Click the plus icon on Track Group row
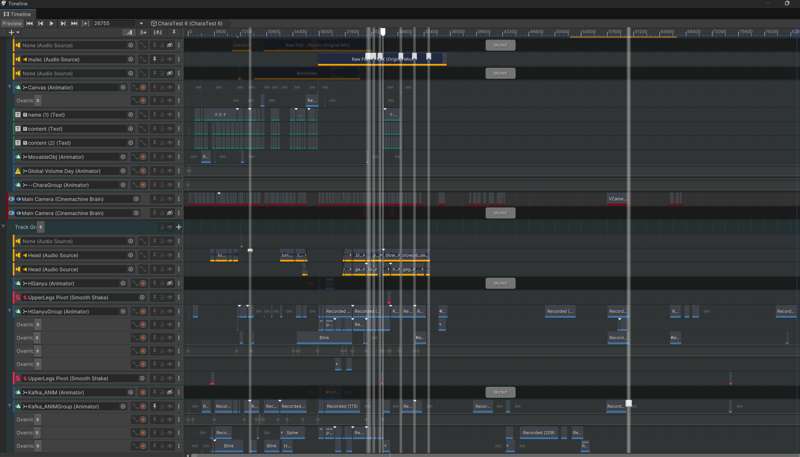This screenshot has height=457, width=800. click(179, 227)
